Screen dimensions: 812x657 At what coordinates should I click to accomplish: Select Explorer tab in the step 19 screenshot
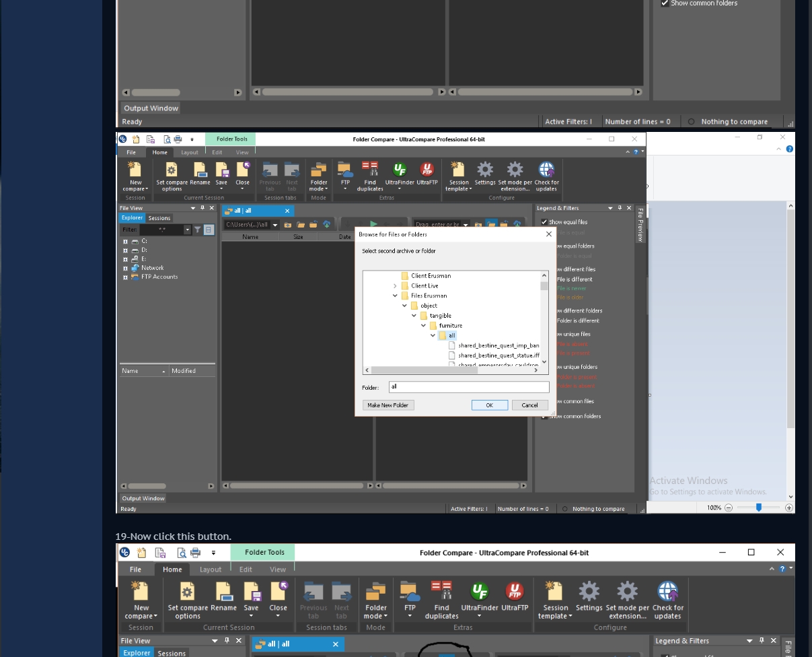(x=137, y=653)
